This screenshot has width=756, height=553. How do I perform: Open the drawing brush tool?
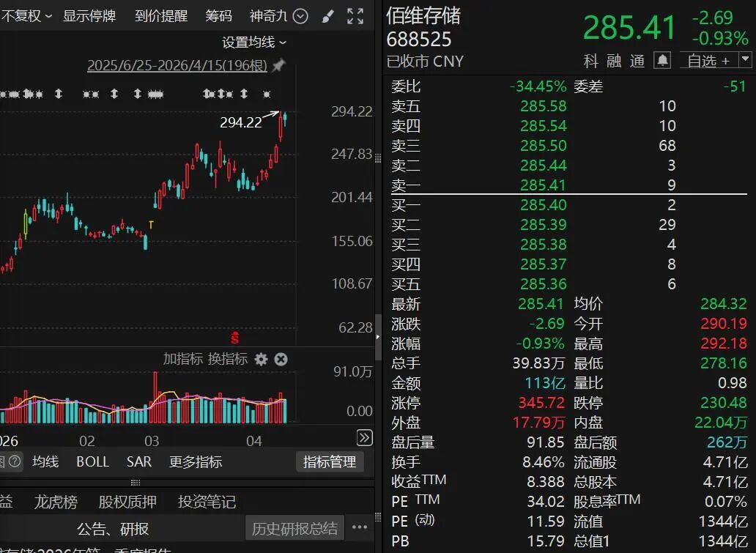tap(328, 16)
